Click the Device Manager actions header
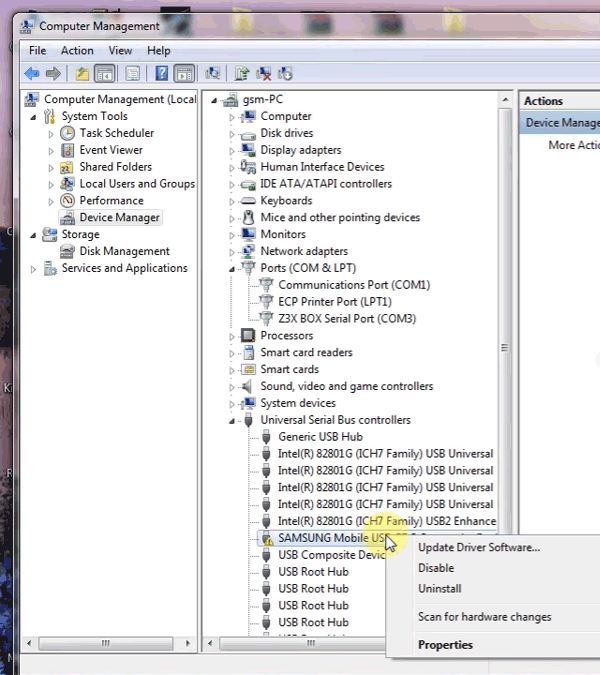This screenshot has width=600, height=675. click(560, 123)
